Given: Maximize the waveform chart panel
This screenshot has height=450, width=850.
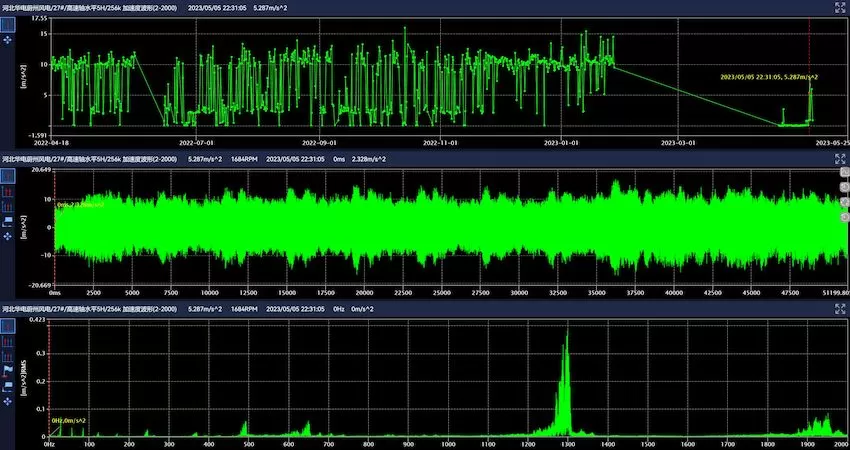Looking at the screenshot, I should tap(840, 159).
